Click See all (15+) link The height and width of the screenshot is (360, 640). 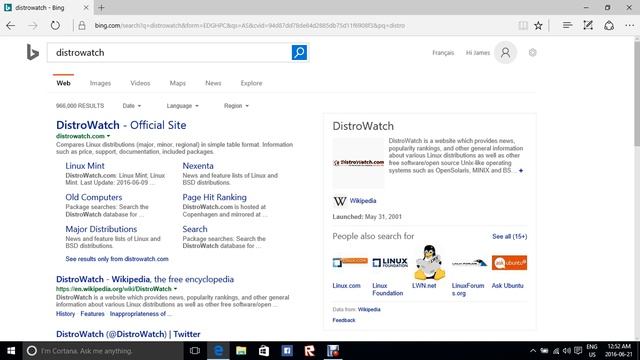coord(509,236)
